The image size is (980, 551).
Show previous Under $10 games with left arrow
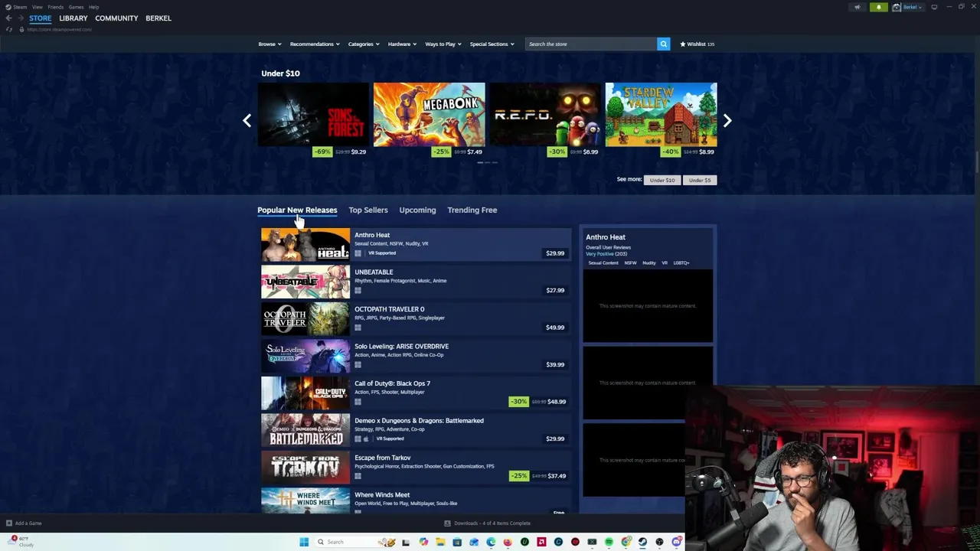(x=247, y=120)
